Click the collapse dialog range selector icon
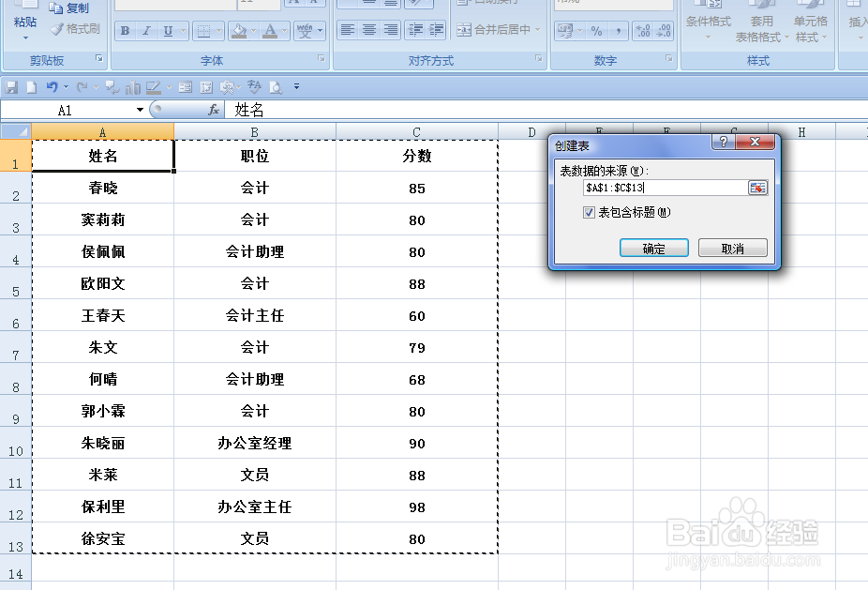The image size is (868, 590). [x=757, y=188]
